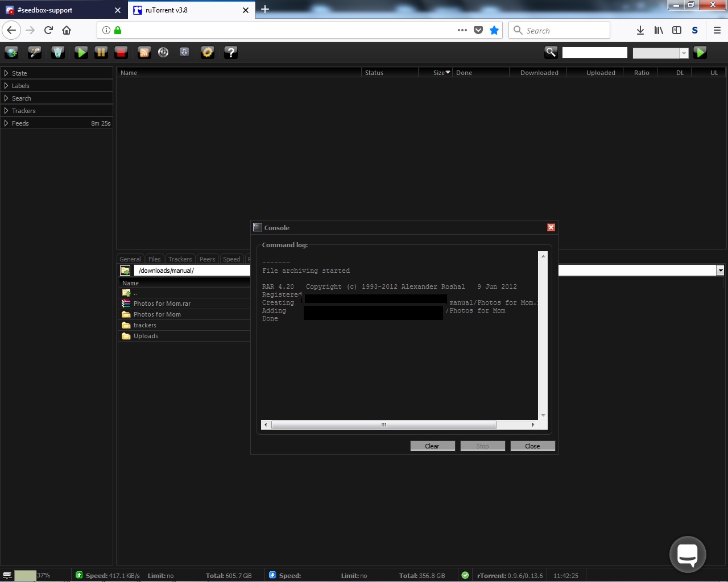Click the Close button in Console
728x582 pixels.
tap(532, 446)
